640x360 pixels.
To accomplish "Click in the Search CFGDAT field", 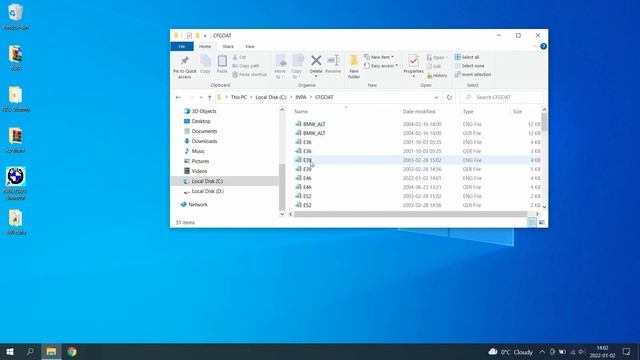I will (502, 97).
